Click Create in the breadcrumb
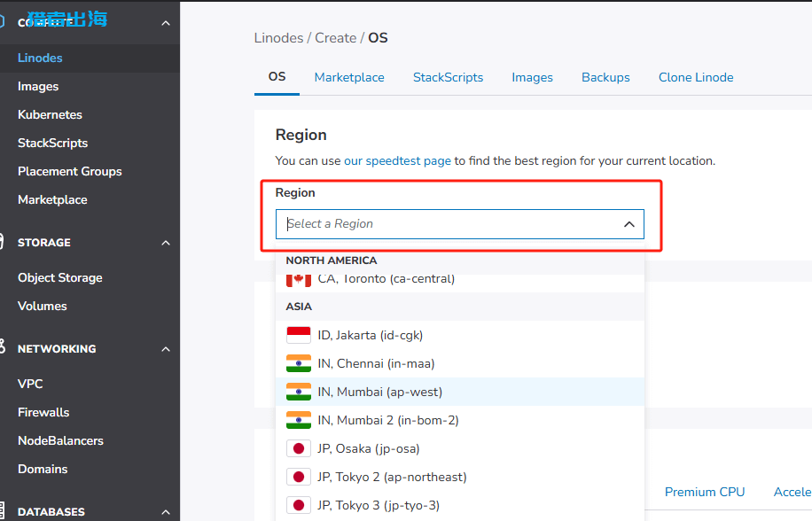Viewport: 812px width, 521px height. (x=336, y=38)
